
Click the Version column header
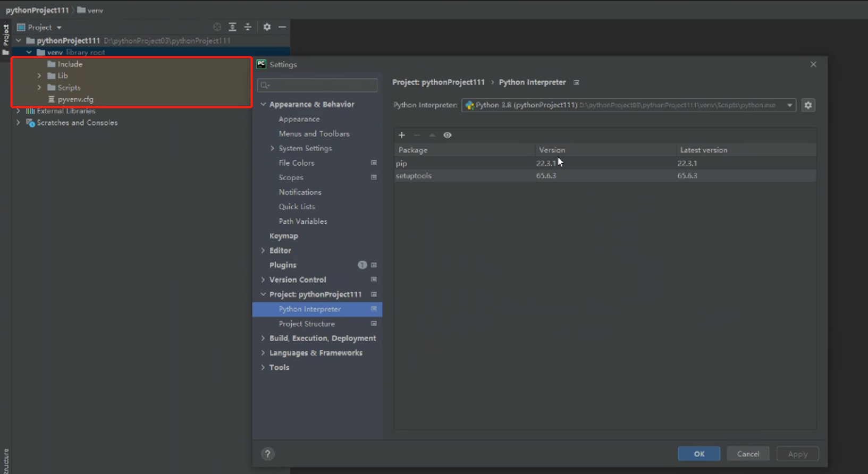605,150
